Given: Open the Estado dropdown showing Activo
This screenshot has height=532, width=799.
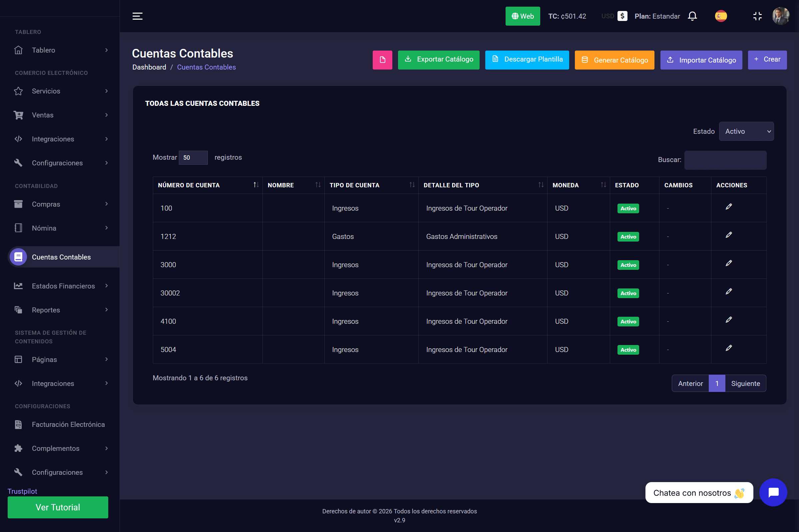Looking at the screenshot, I should pyautogui.click(x=746, y=131).
